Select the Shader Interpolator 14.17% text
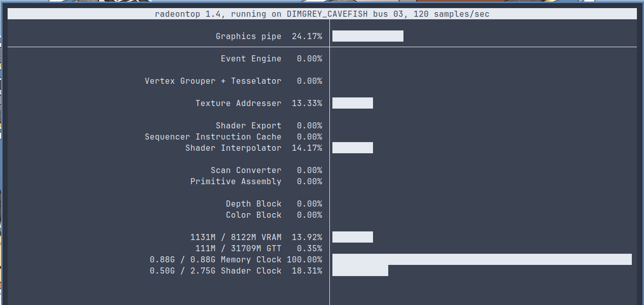The width and height of the screenshot is (644, 305). tap(253, 148)
